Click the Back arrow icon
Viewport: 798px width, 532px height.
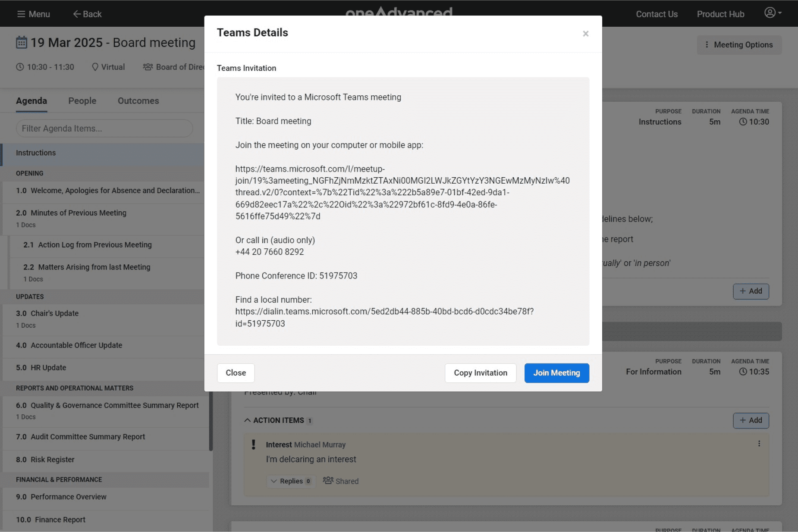click(x=77, y=14)
